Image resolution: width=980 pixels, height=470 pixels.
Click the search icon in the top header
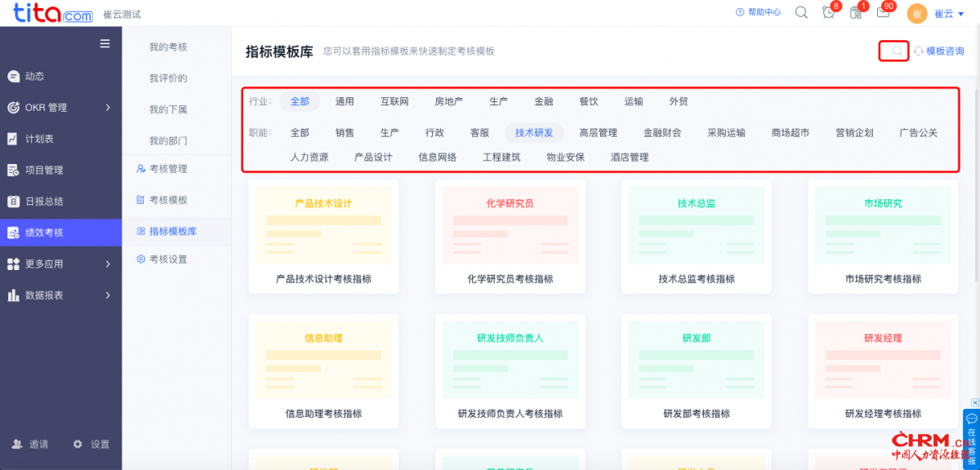click(x=801, y=12)
